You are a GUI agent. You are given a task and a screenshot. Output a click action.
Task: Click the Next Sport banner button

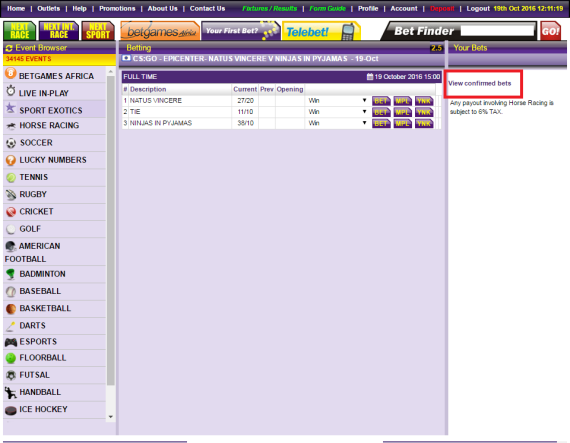coord(98,31)
